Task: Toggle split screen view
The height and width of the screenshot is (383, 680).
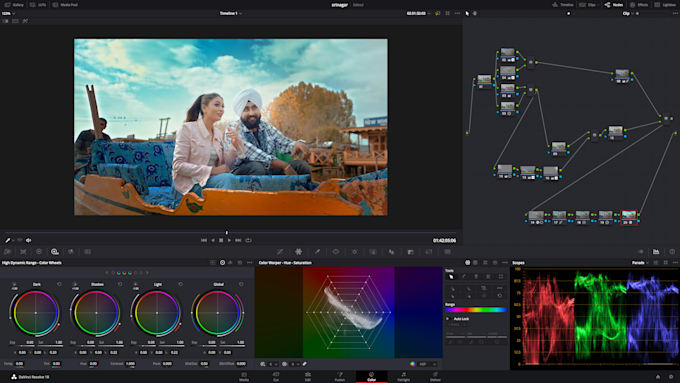Action: 15,21
